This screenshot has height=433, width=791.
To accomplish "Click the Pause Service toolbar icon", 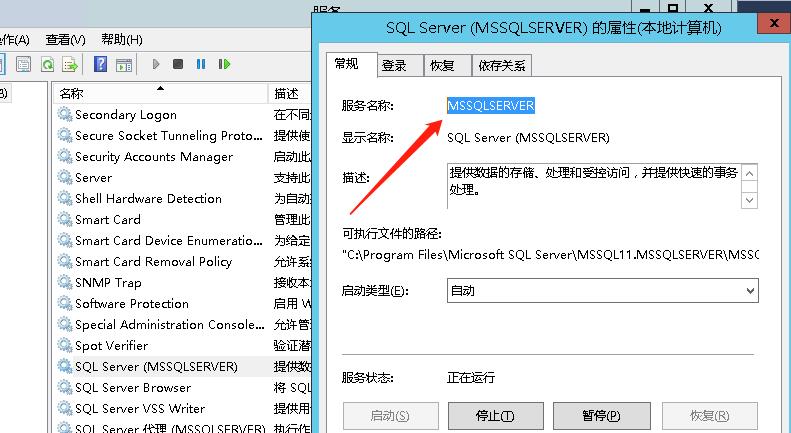I will pos(201,64).
